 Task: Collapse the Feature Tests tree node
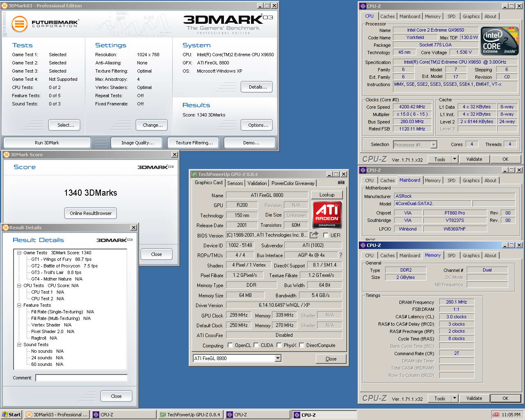[19, 305]
